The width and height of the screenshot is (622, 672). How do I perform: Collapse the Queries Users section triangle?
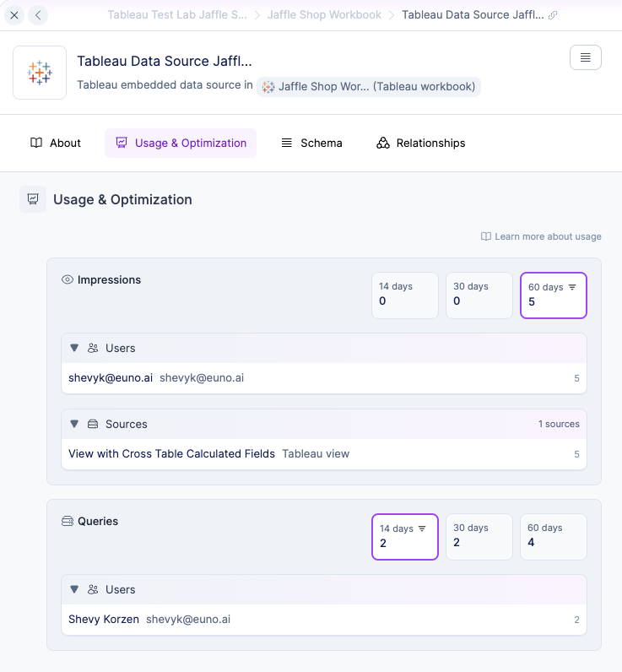pyautogui.click(x=74, y=589)
